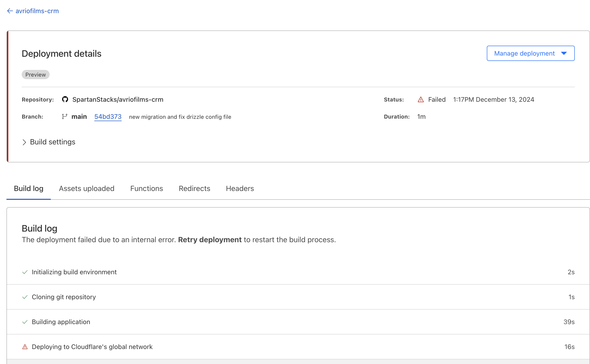Click the GitHub logo icon beside the repository
Screen dimensions: 590x364
(x=65, y=99)
